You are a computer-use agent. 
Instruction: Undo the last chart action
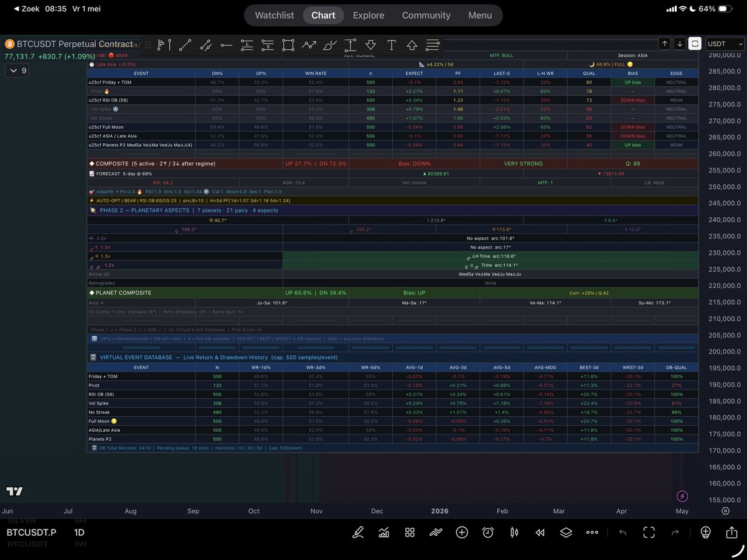tap(623, 533)
